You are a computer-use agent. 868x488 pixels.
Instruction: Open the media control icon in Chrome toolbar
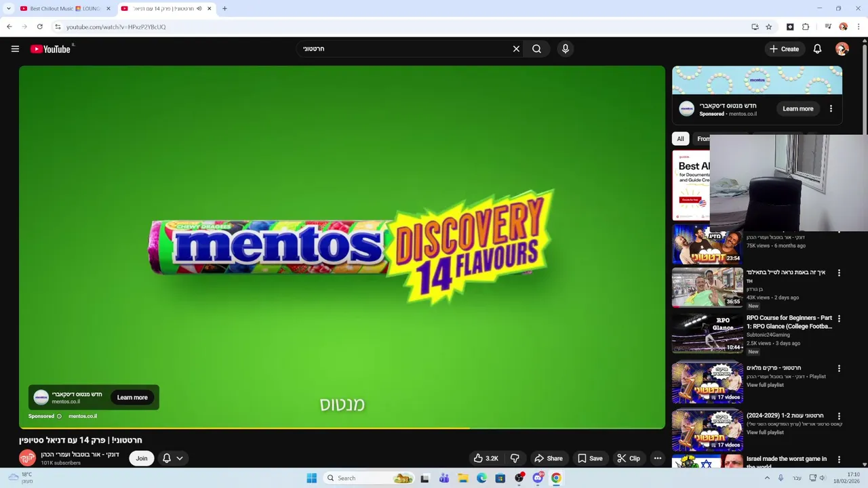(x=828, y=27)
